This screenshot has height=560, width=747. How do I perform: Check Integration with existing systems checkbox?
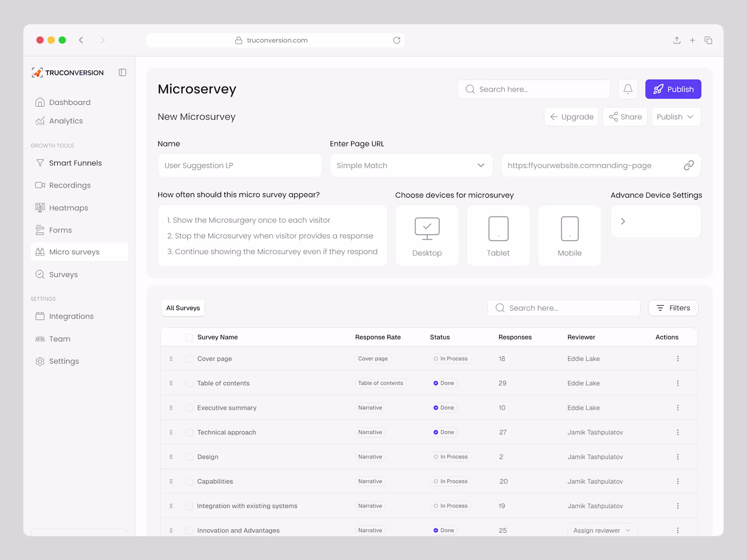coord(189,506)
